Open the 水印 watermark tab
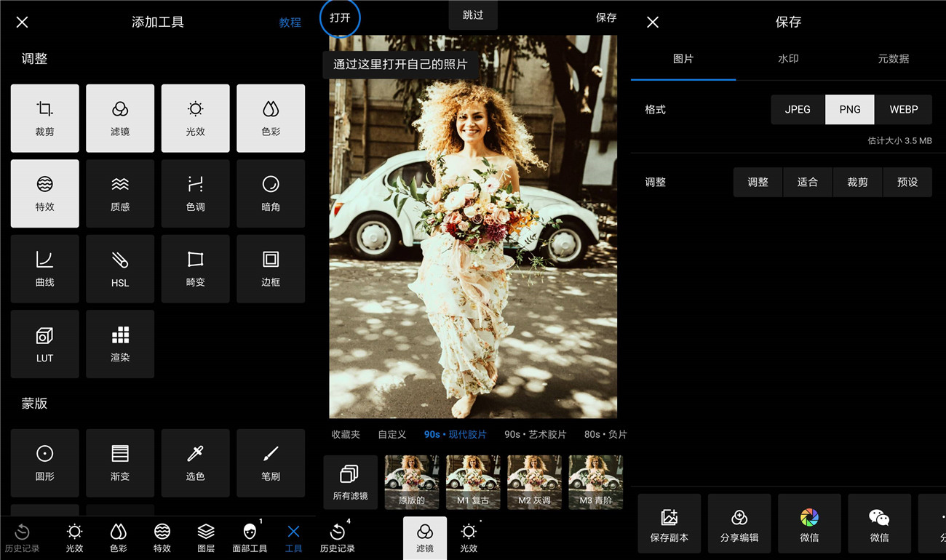The image size is (946, 560). click(788, 59)
